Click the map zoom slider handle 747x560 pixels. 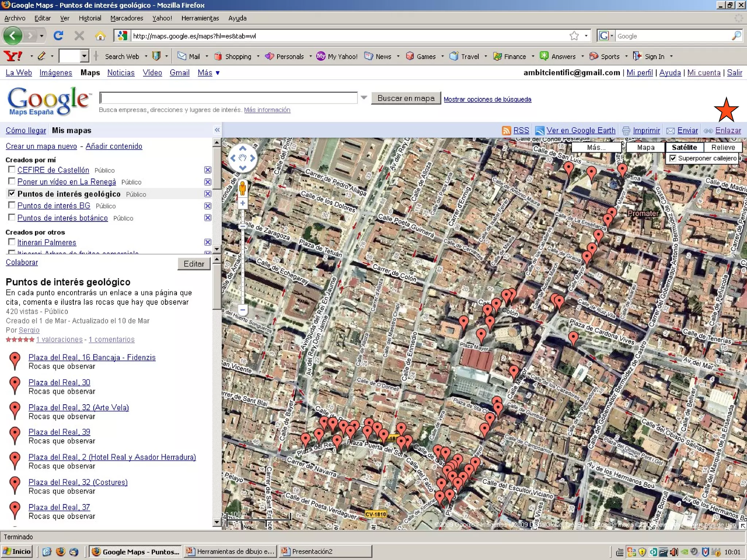coord(243,226)
